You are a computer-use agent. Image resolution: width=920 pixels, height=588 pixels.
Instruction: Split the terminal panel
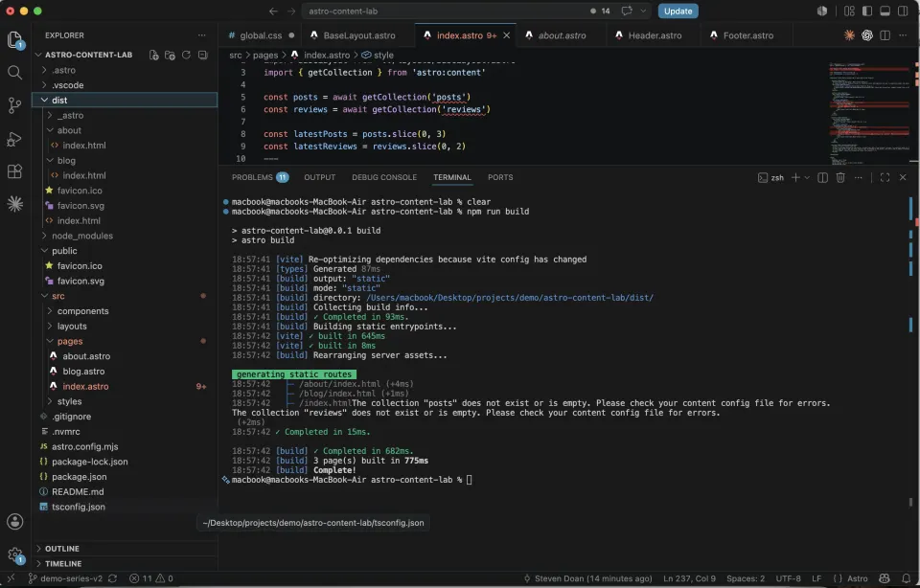coord(822,177)
